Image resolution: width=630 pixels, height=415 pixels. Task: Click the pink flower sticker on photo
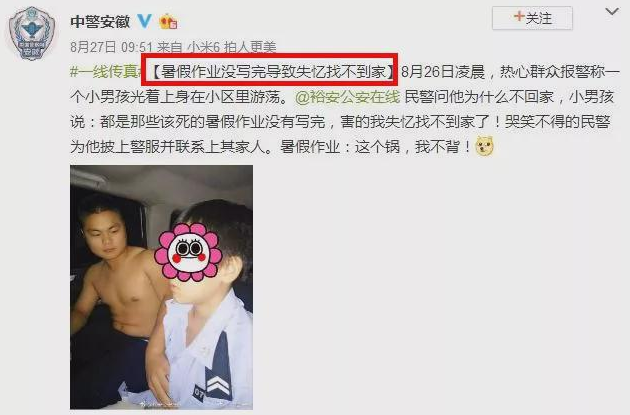(188, 252)
